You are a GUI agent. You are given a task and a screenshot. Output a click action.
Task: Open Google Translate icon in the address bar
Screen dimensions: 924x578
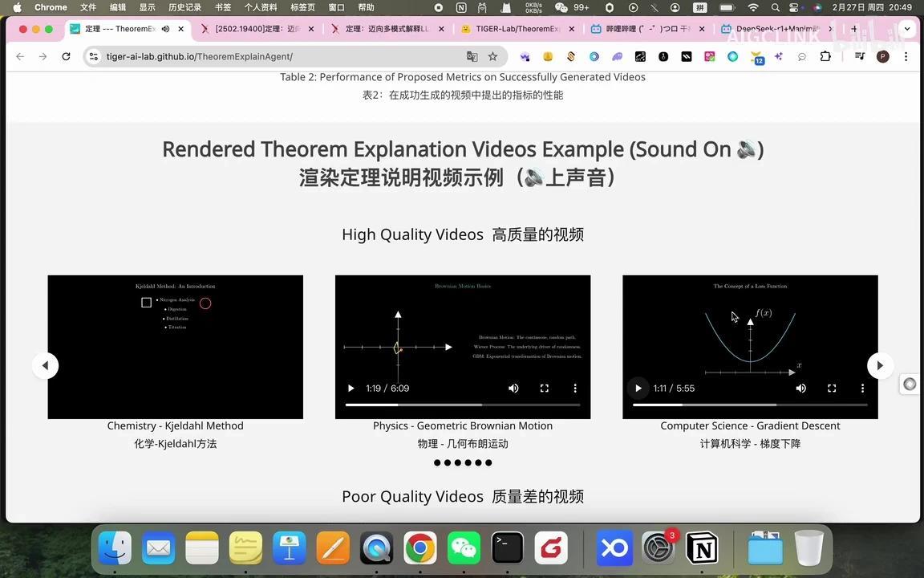click(x=472, y=56)
